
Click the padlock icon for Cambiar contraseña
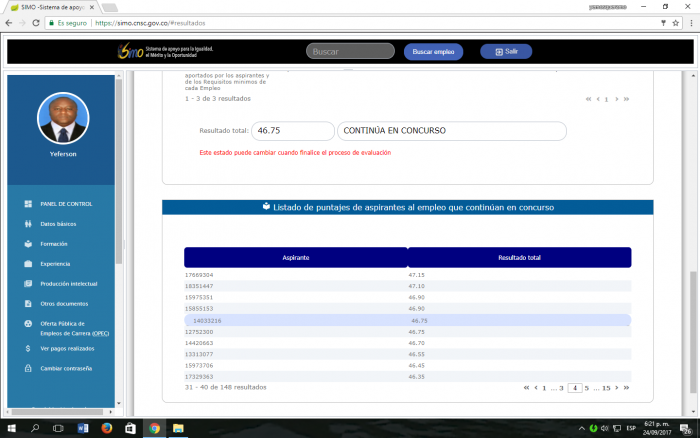[27, 368]
